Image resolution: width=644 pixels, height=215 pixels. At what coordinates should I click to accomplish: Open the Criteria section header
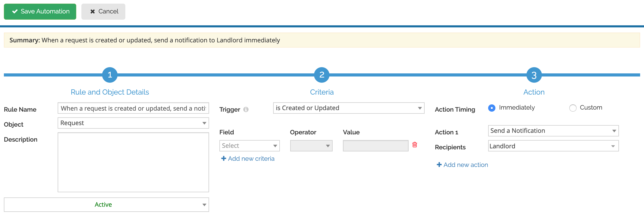pyautogui.click(x=321, y=92)
